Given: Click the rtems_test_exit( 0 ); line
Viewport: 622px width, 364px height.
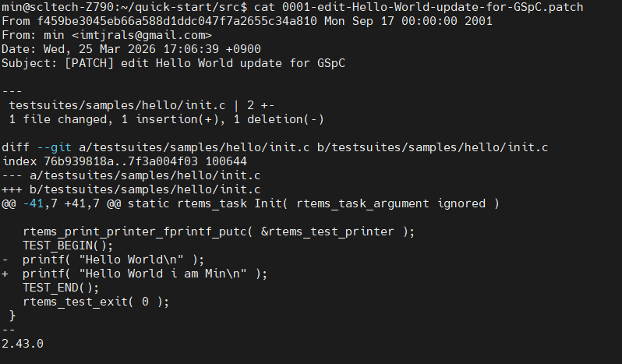Looking at the screenshot, I should click(x=95, y=302).
